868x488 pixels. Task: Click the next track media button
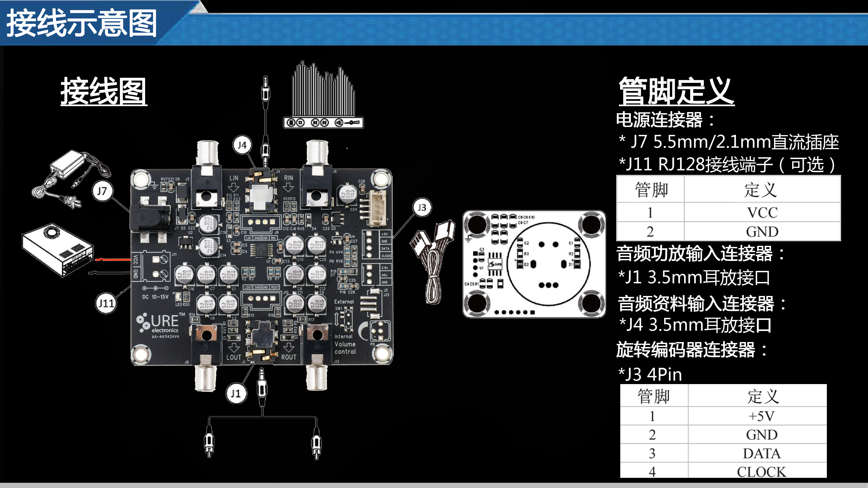coord(324,123)
